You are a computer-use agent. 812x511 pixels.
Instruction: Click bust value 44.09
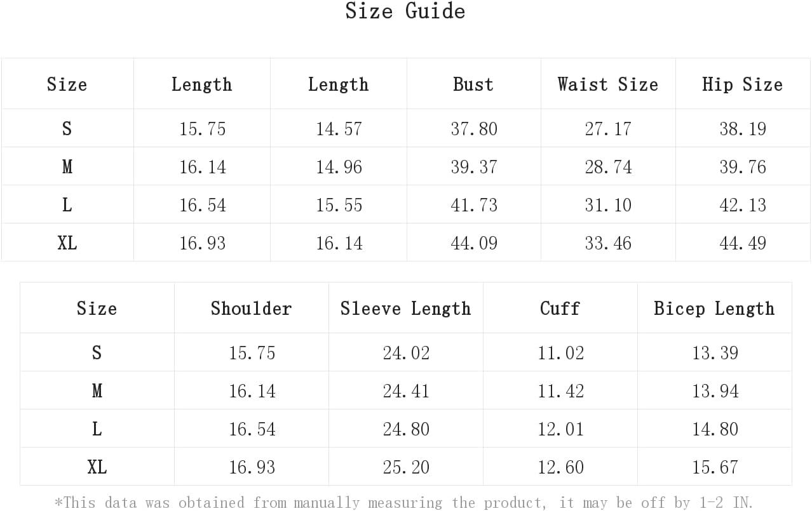[474, 243]
